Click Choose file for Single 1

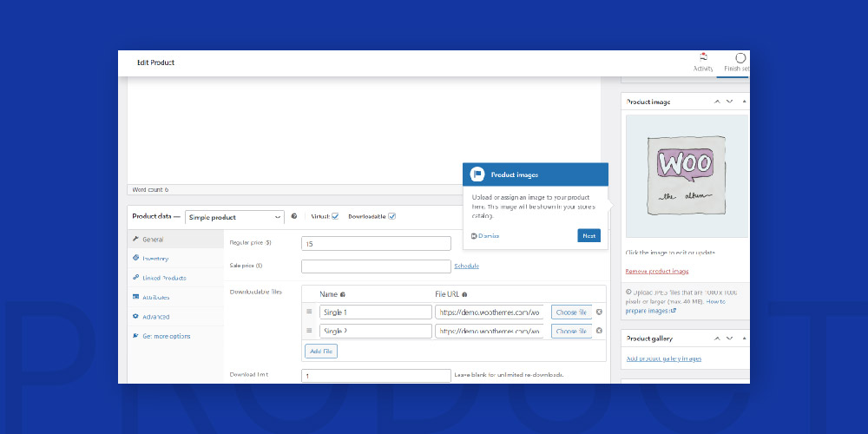tap(571, 312)
